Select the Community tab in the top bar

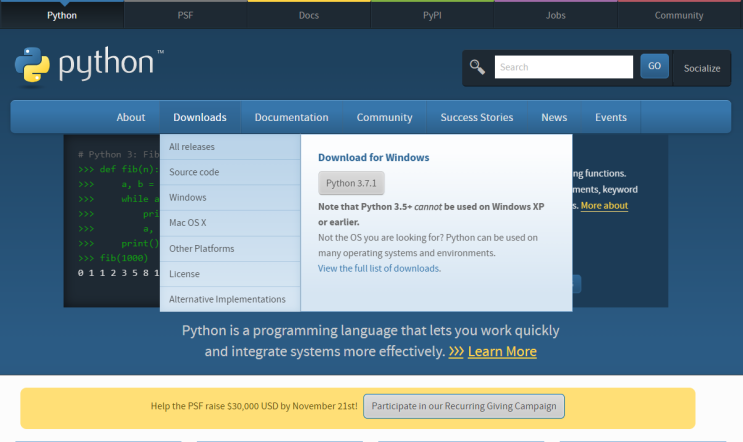[679, 15]
